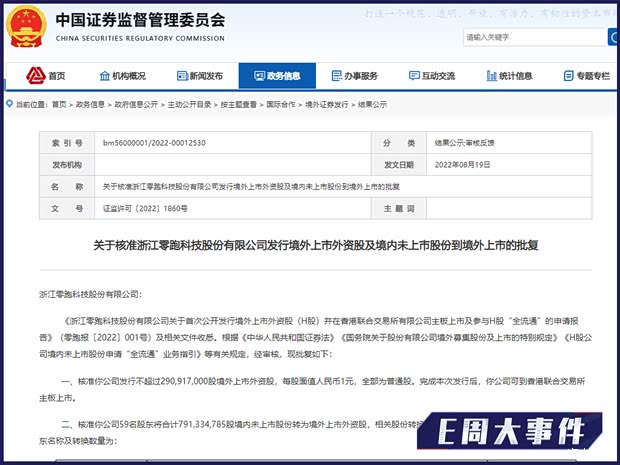
Task: Click the document name in the 名称 row
Action: pos(251,187)
